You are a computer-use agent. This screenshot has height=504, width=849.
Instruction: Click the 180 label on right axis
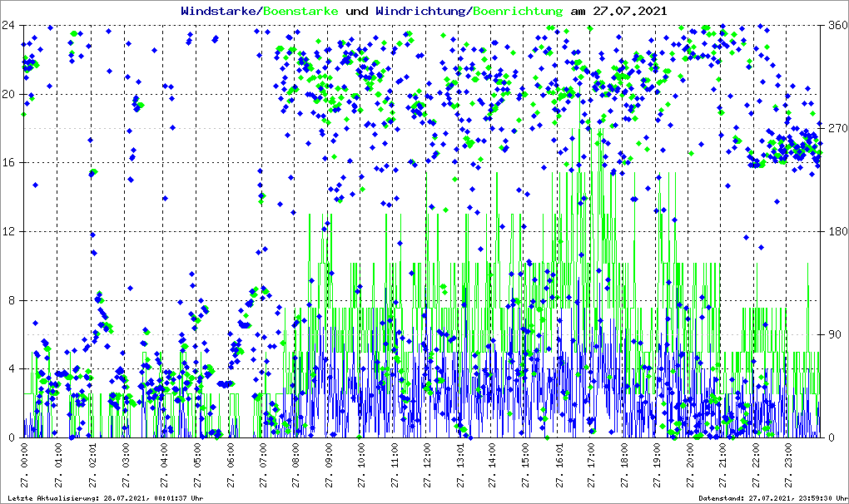[x=834, y=231]
